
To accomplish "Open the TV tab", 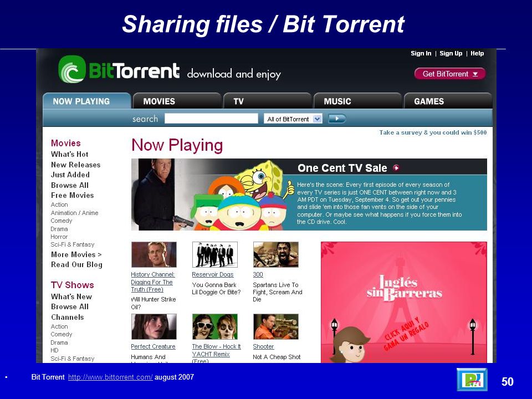I will (x=267, y=101).
